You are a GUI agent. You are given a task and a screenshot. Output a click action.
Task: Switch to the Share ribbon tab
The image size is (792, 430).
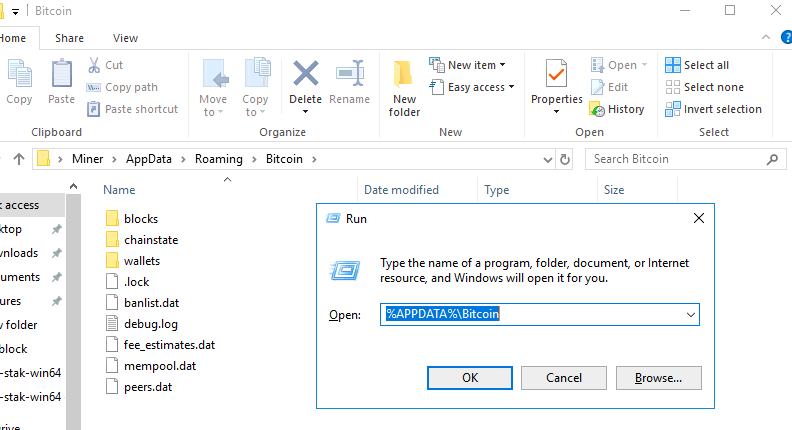click(69, 38)
